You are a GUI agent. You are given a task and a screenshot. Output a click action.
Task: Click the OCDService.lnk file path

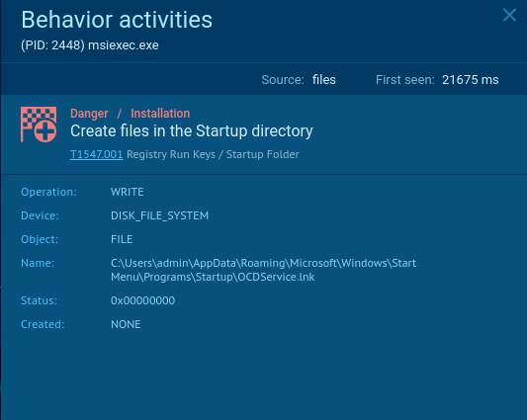pos(263,270)
